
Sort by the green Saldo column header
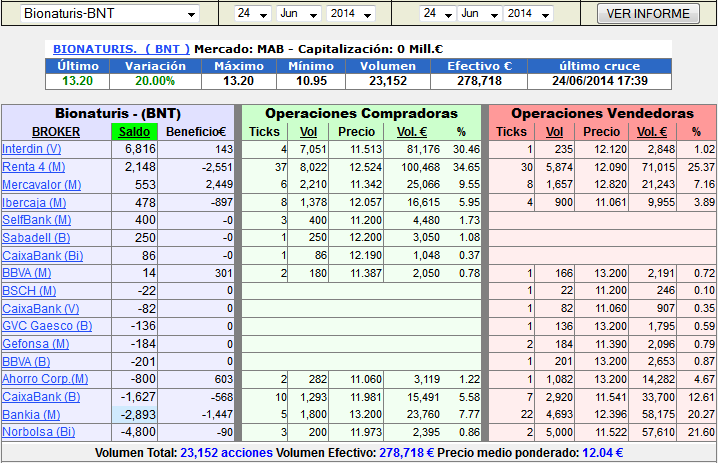pos(134,132)
